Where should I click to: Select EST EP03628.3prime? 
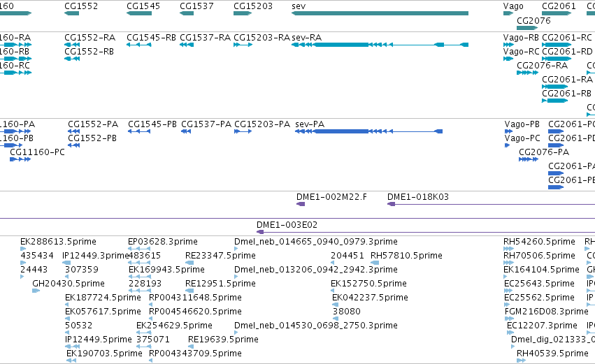point(140,249)
